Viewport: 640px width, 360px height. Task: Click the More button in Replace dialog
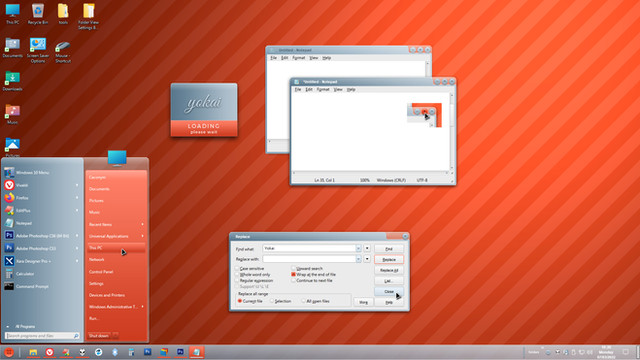363,302
